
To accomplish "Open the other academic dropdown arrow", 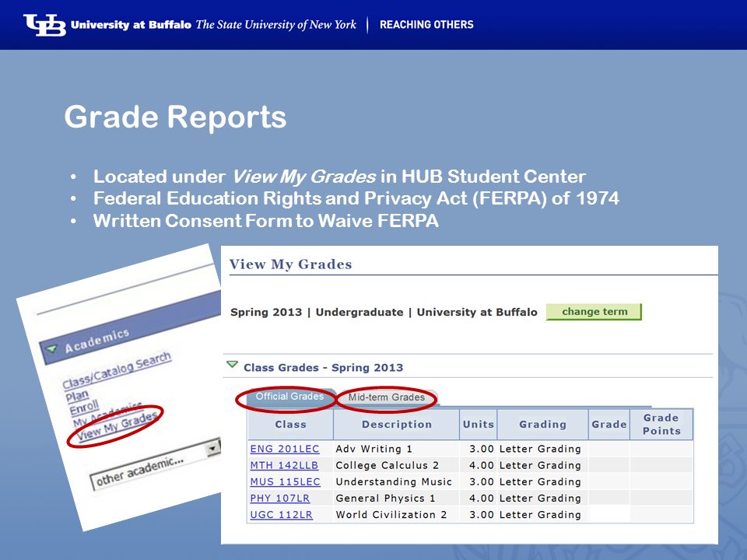I will (212, 448).
